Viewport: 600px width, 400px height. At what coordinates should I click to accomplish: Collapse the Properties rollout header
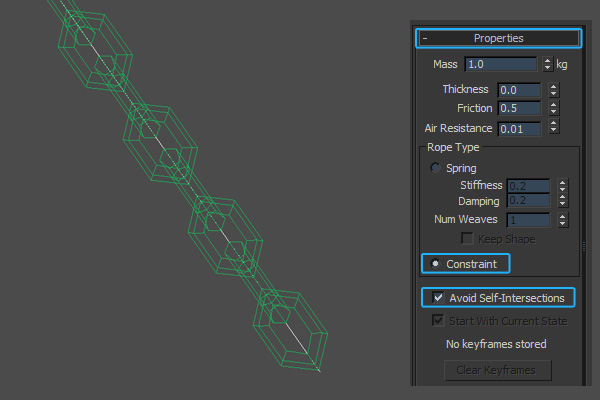pos(499,38)
